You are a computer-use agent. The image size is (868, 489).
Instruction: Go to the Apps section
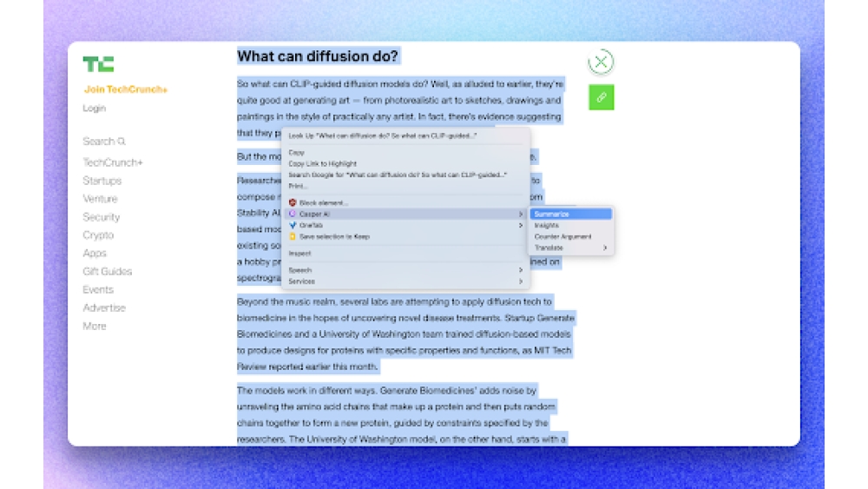click(95, 253)
